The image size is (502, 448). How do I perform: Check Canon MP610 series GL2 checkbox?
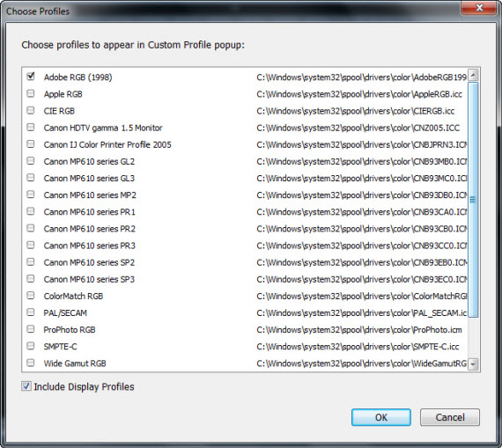pyautogui.click(x=31, y=161)
